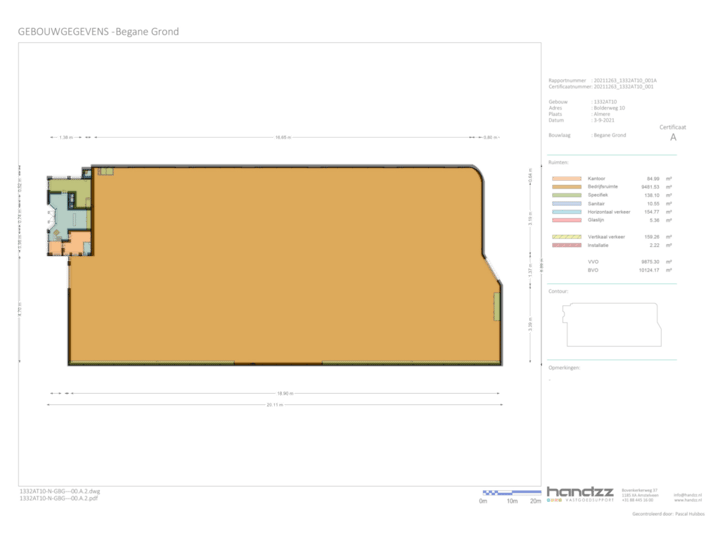This screenshot has width=720, height=540.
Task: Click the 1332AT10-N-GBG dwg file name
Action: [x=60, y=492]
